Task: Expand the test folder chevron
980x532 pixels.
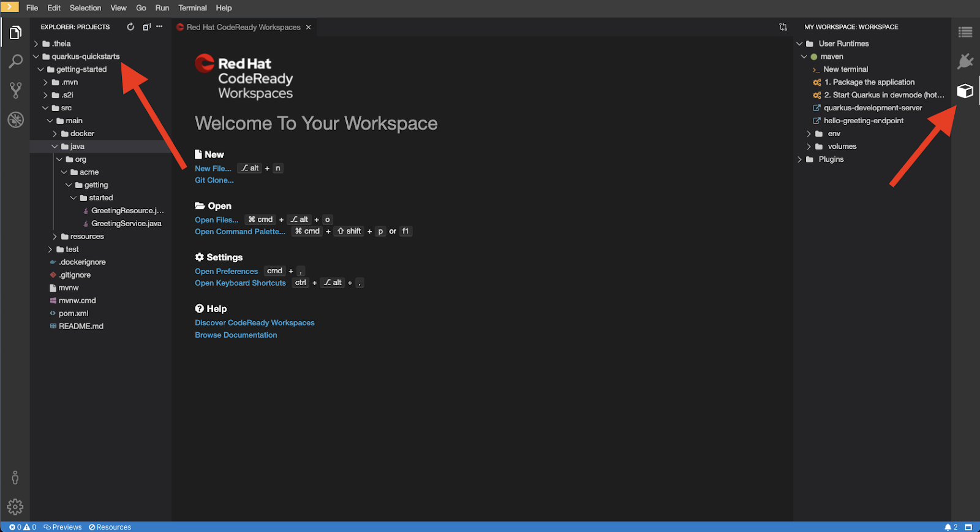Action: (50, 249)
